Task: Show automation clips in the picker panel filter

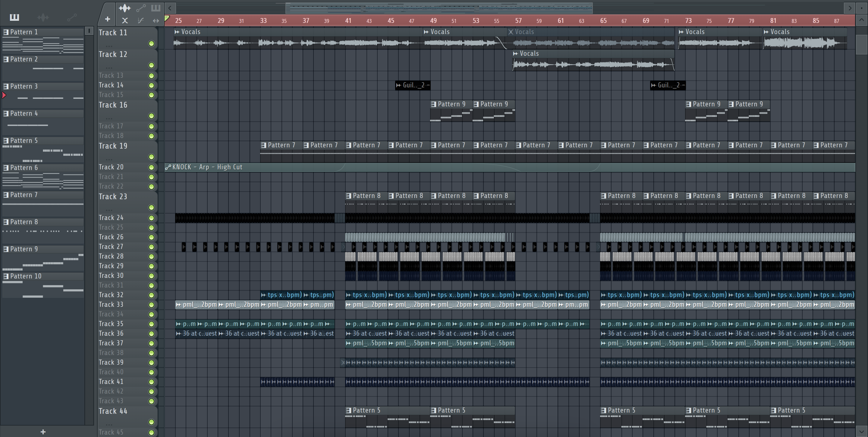Action: [72, 17]
